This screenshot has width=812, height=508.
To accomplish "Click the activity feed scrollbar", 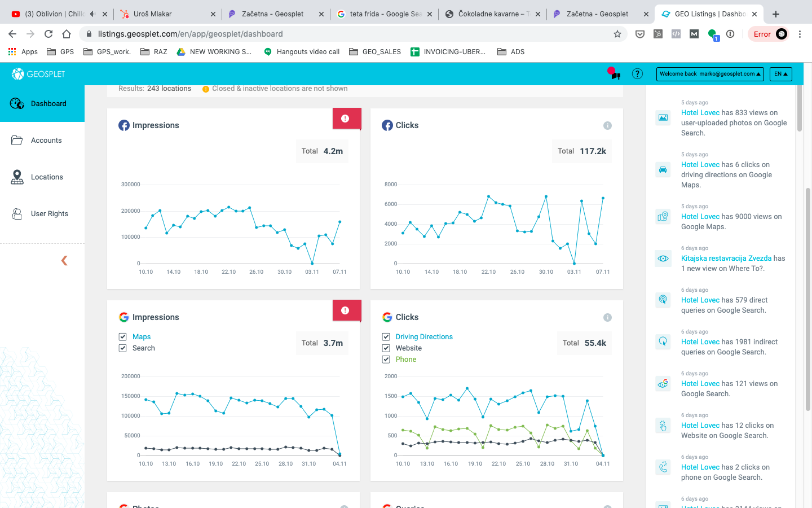I will [x=800, y=108].
